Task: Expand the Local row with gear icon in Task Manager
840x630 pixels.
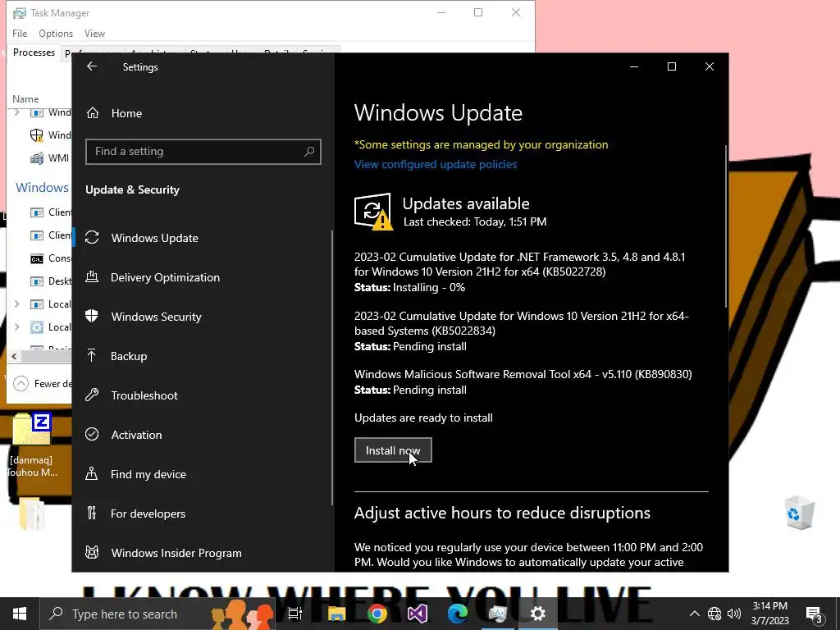Action: (x=16, y=326)
